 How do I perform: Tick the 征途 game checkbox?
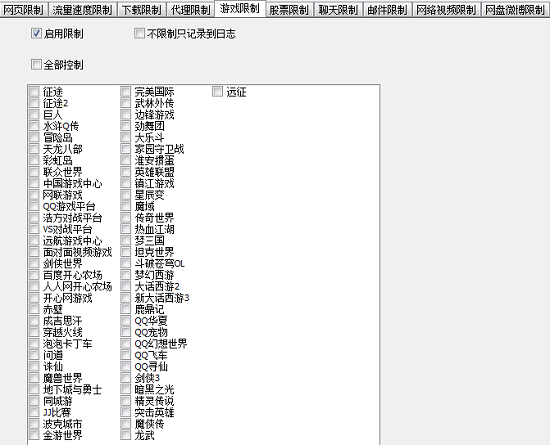click(x=34, y=92)
